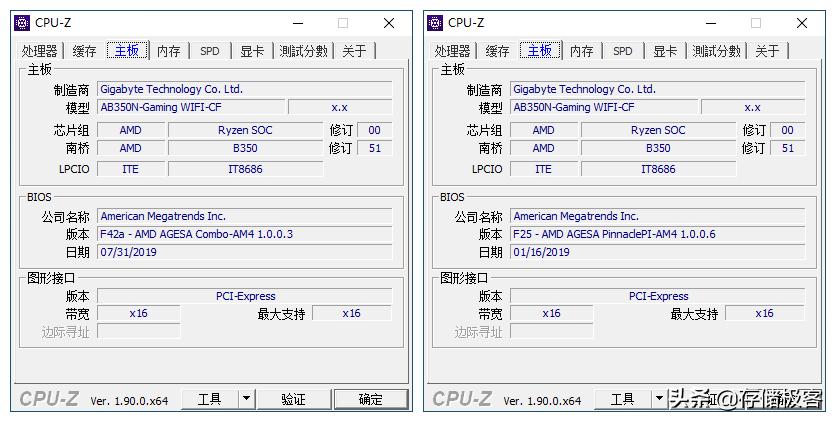Viewport: 836px width, 422px height.
Task: Click BIOS version F25 field in right window
Action: (658, 234)
